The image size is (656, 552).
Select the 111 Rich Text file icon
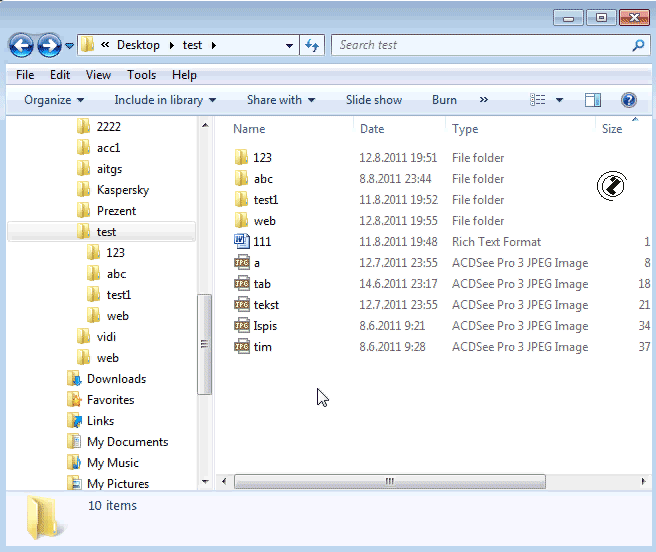(241, 242)
